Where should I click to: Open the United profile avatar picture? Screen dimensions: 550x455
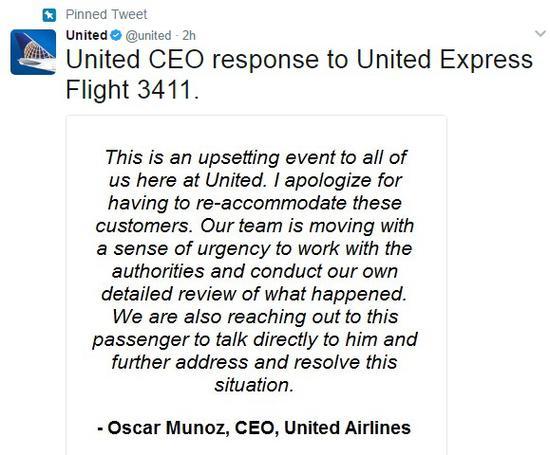(33, 52)
